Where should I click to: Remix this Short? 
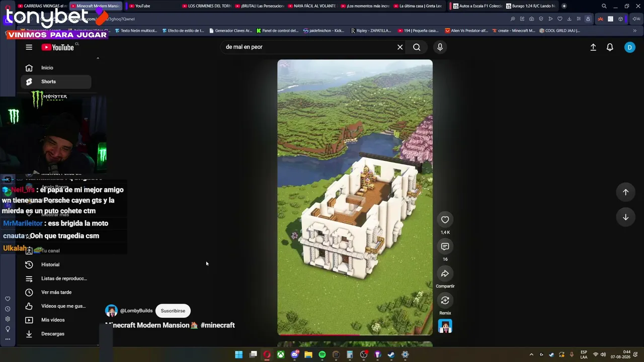(x=445, y=300)
